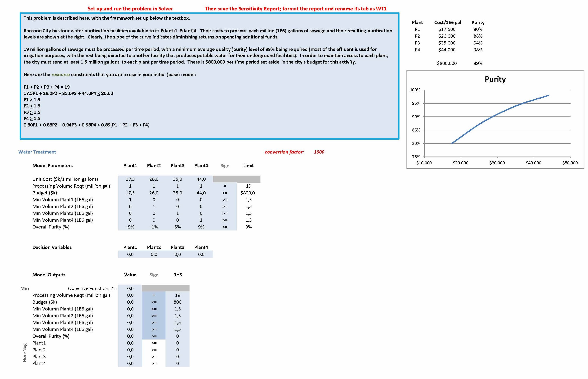The image size is (588, 379).
Task: Click the P1 purity 80% table cell
Action: (478, 29)
